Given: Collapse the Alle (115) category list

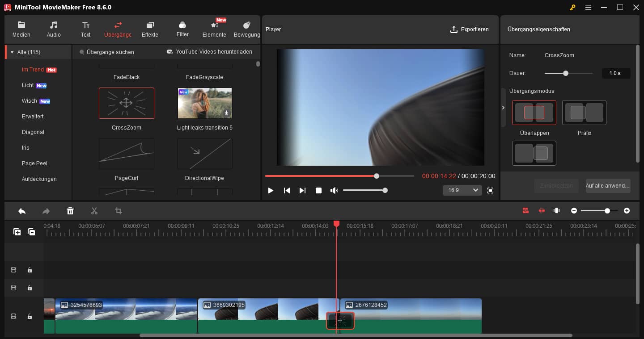Looking at the screenshot, I should click(12, 52).
